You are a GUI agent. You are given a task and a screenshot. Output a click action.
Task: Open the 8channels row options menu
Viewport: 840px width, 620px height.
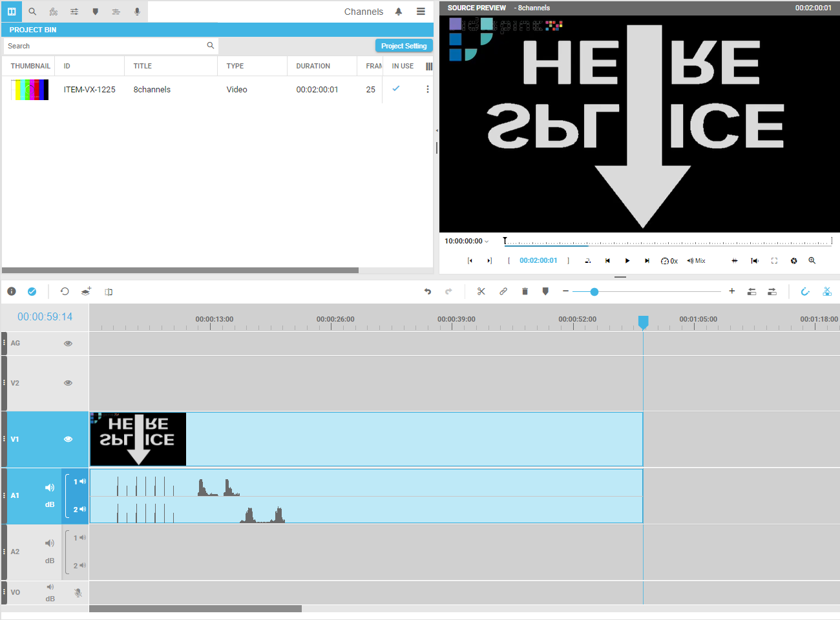pyautogui.click(x=427, y=90)
